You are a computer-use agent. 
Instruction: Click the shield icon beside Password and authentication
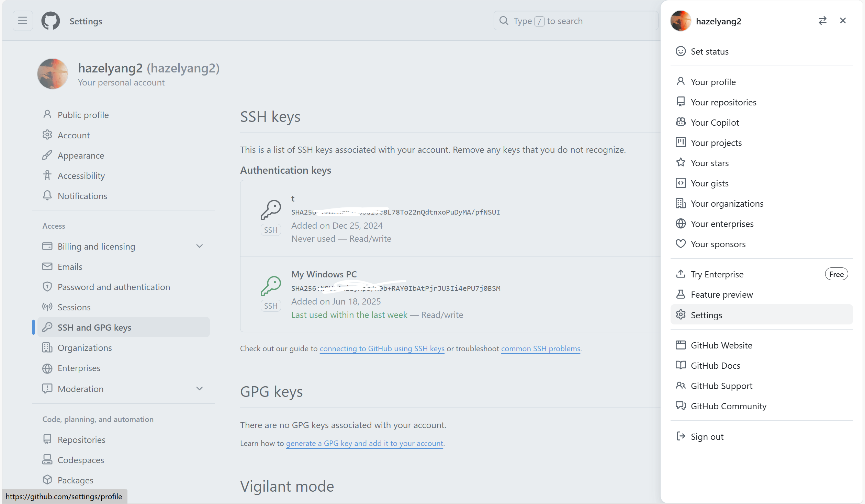tap(47, 287)
